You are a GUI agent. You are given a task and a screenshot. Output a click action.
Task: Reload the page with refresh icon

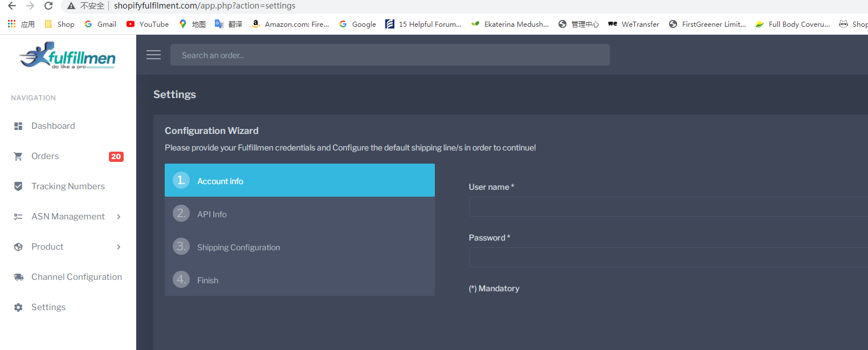tap(48, 6)
